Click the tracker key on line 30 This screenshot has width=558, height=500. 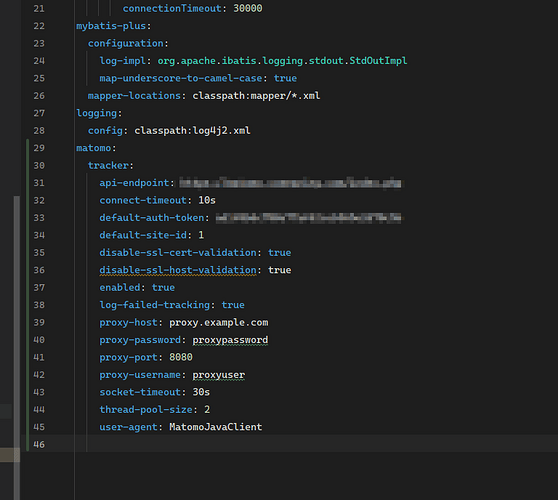(108, 165)
